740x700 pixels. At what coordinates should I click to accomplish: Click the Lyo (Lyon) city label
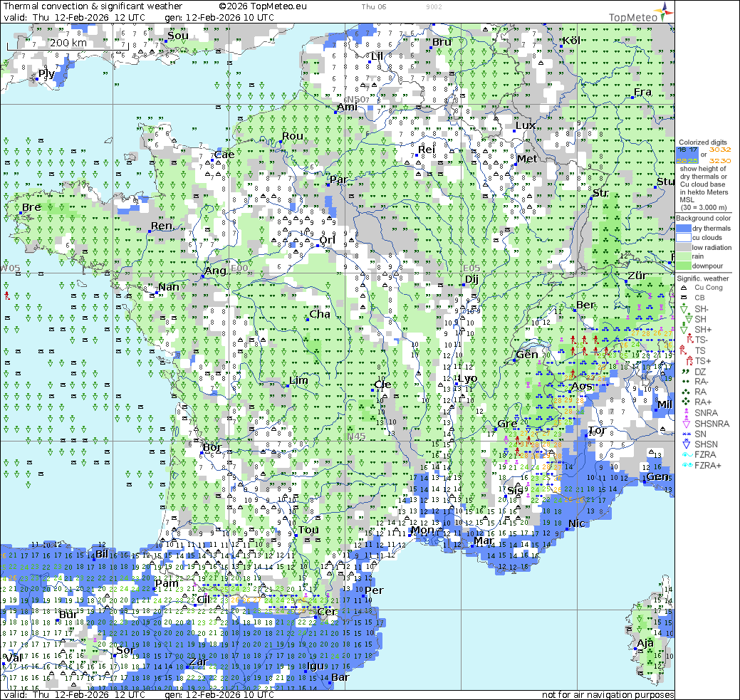pyautogui.click(x=468, y=378)
